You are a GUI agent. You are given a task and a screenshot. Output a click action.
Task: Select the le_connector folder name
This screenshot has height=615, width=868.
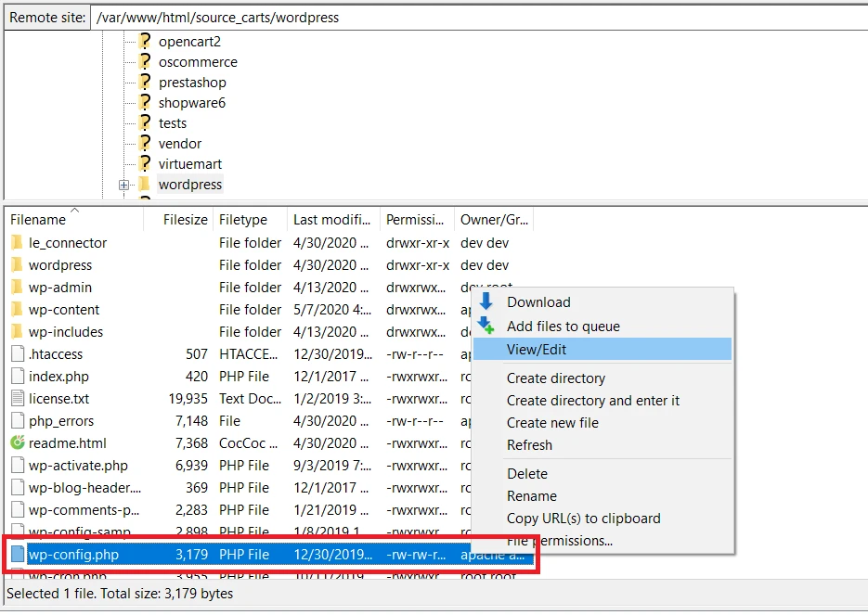[x=68, y=243]
